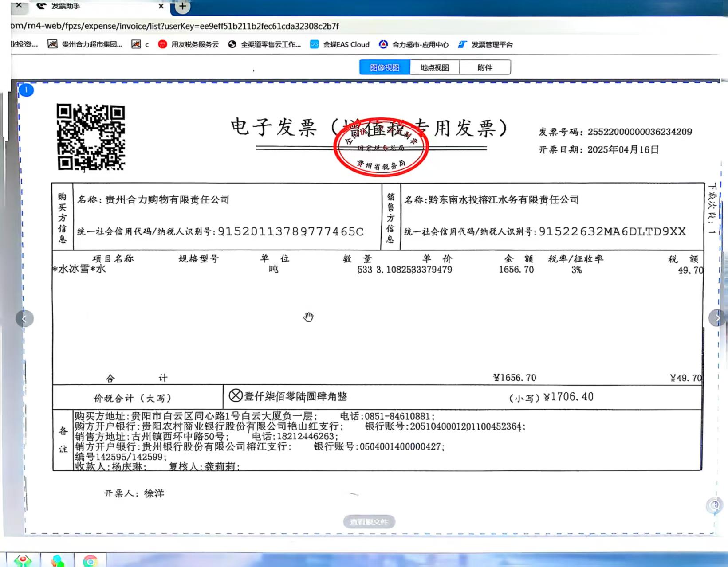Open the 发票管理平台 bookmark
The image size is (728, 567).
(x=485, y=44)
